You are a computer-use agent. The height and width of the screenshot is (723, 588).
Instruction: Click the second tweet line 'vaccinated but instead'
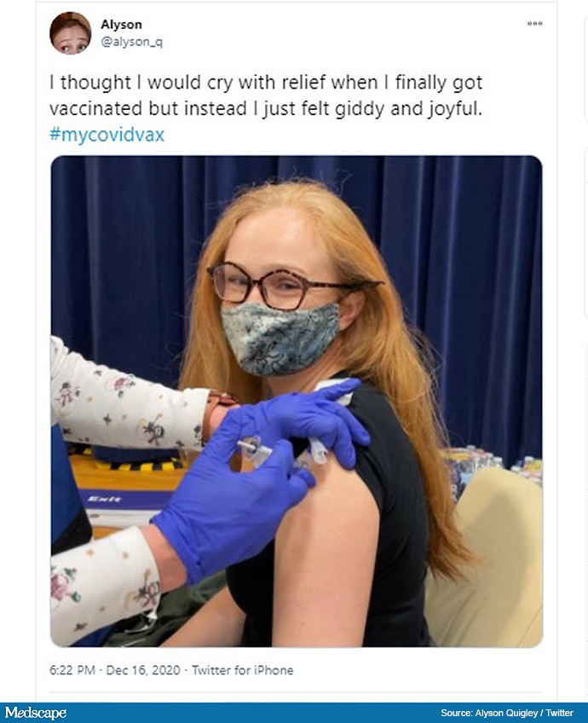265,109
